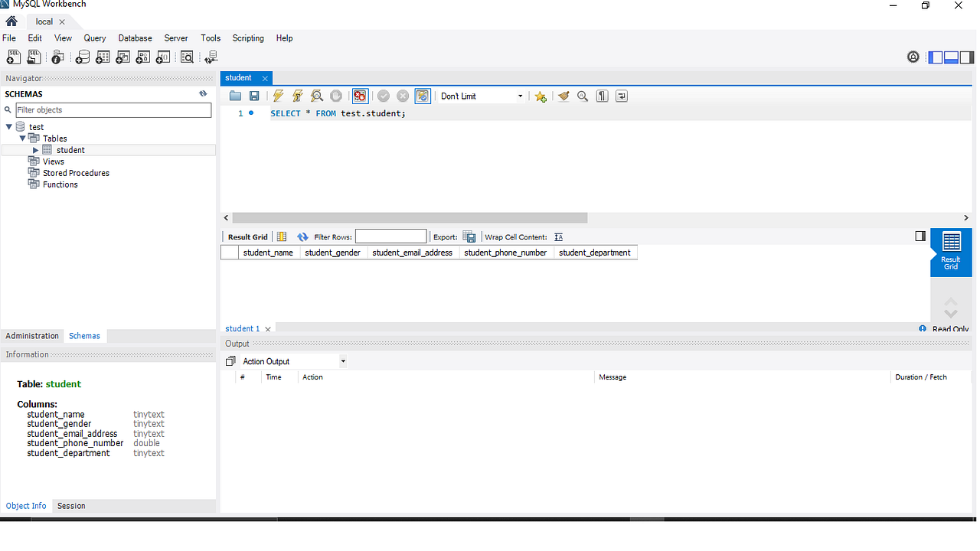
Task: Create a new SQL tab
Action: pyautogui.click(x=13, y=57)
